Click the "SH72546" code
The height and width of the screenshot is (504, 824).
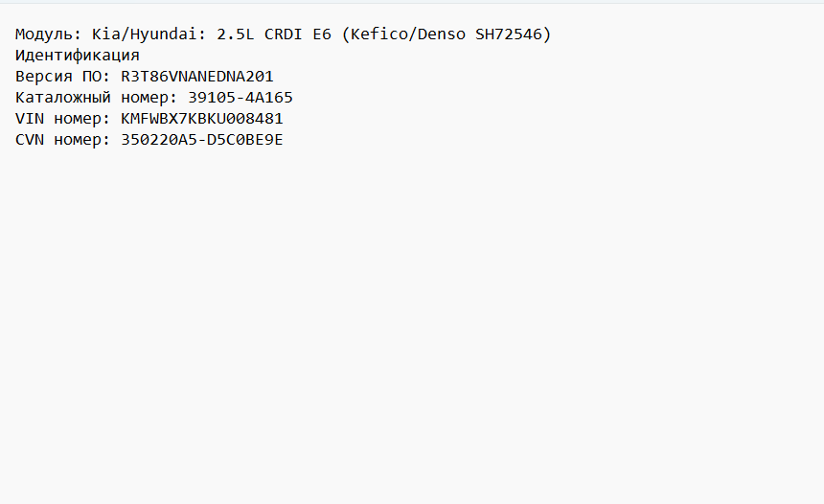point(509,34)
